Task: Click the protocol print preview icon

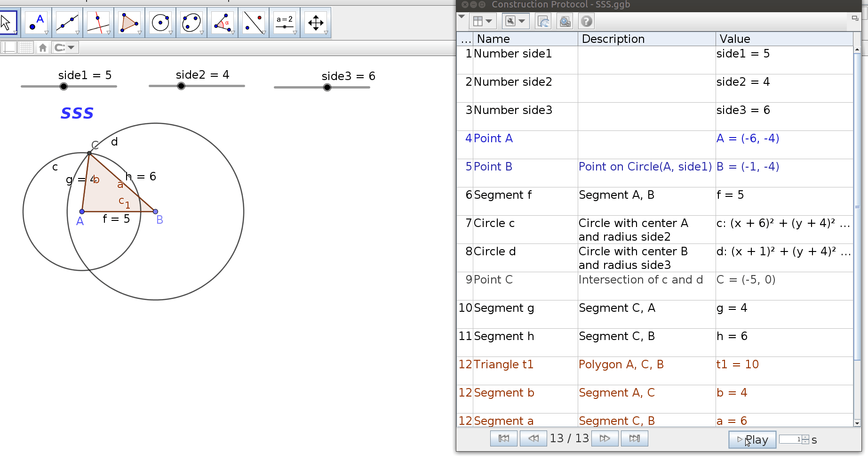Action: [x=565, y=21]
